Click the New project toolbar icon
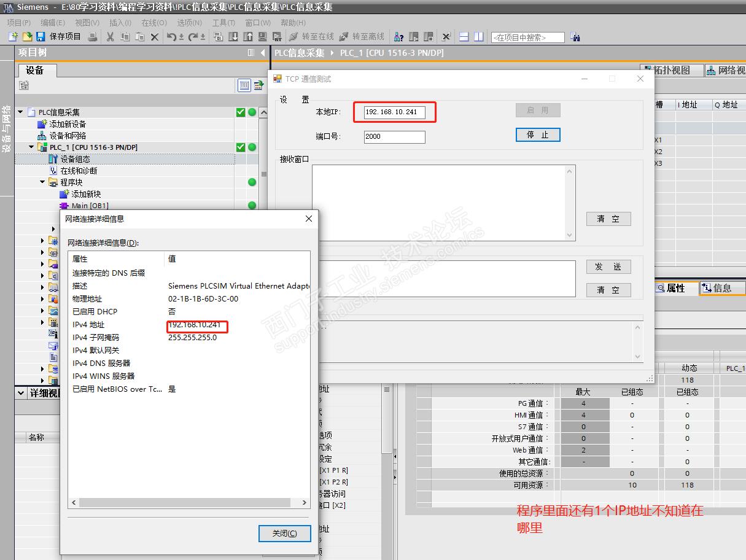This screenshot has width=746, height=560. (13, 37)
